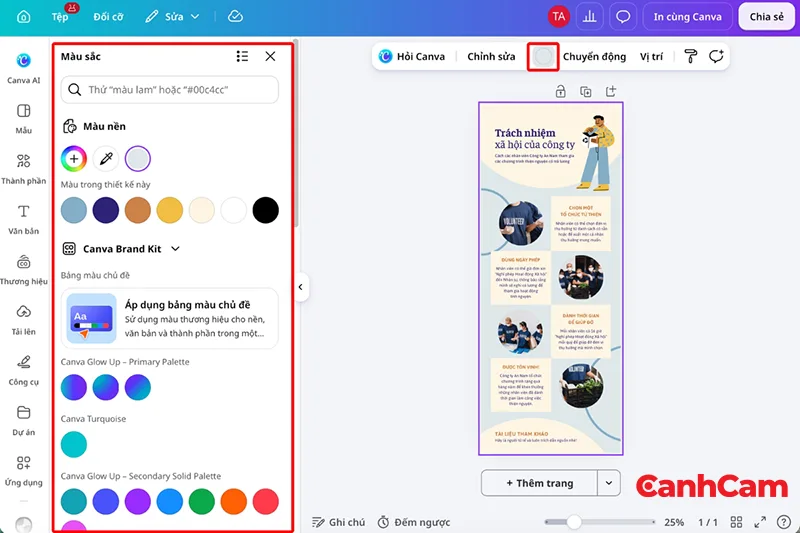Add a new page icon above canvas

tap(611, 92)
